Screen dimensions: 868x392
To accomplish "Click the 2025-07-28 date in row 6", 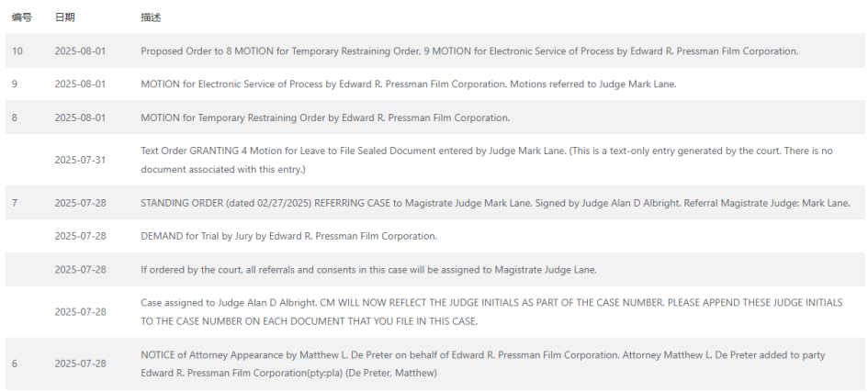I will pyautogui.click(x=80, y=364).
